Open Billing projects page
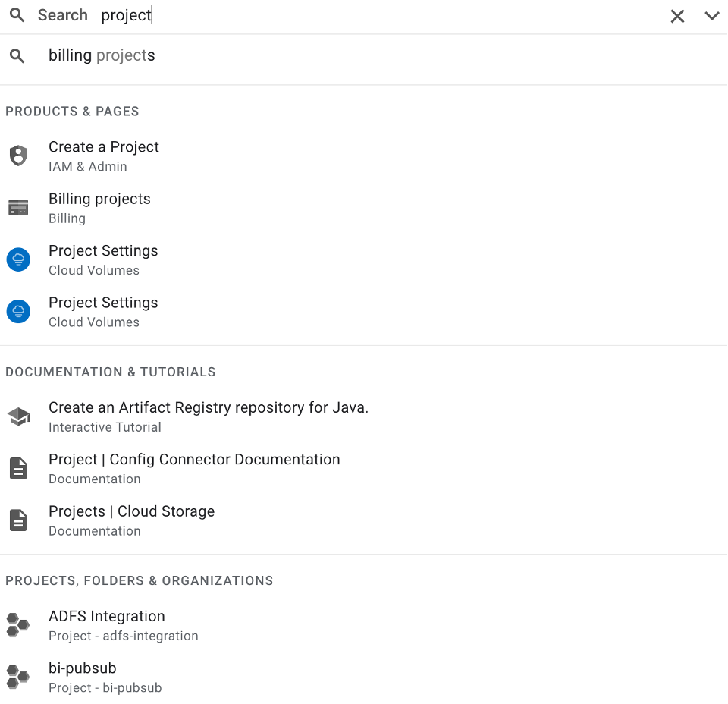The image size is (728, 704). (x=99, y=199)
